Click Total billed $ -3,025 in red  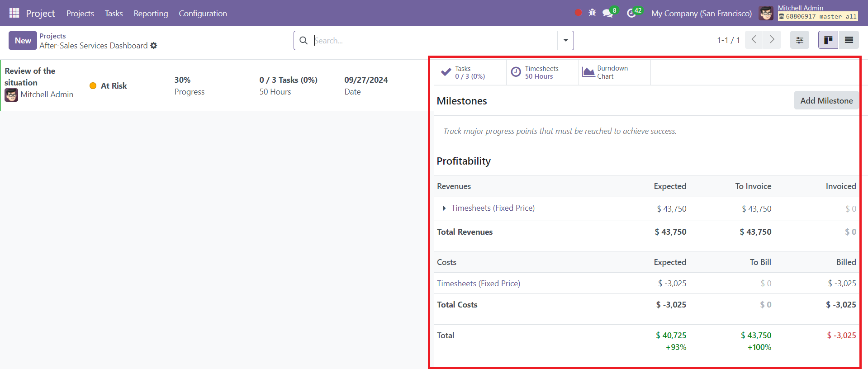pos(841,336)
